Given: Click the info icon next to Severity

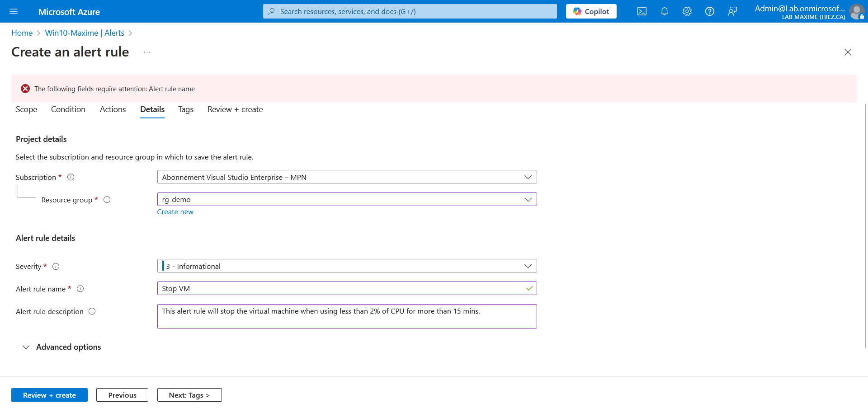Looking at the screenshot, I should (x=56, y=267).
